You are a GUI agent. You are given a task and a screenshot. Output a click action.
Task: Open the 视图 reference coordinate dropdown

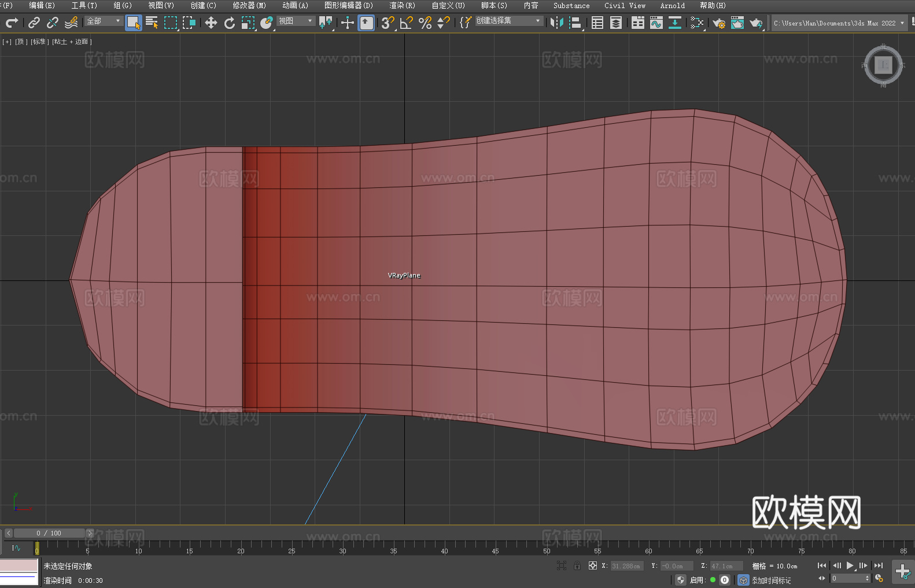click(x=296, y=21)
